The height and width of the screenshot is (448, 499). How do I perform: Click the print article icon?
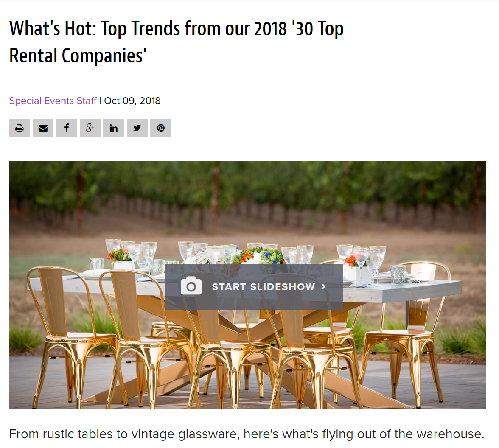click(20, 128)
